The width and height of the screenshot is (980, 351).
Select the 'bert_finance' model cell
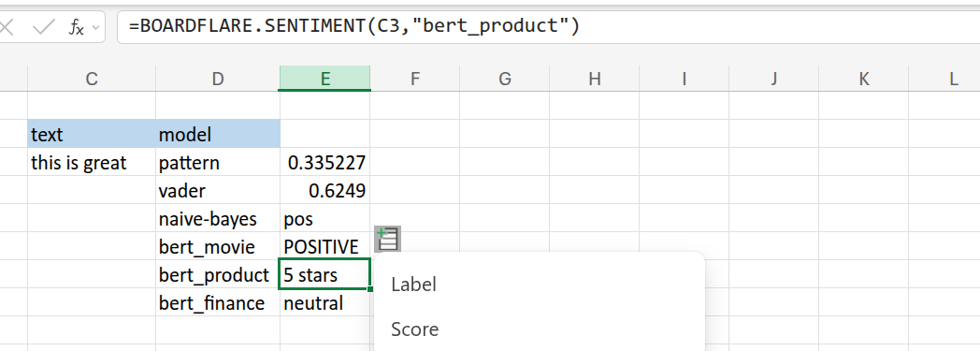pyautogui.click(x=218, y=303)
